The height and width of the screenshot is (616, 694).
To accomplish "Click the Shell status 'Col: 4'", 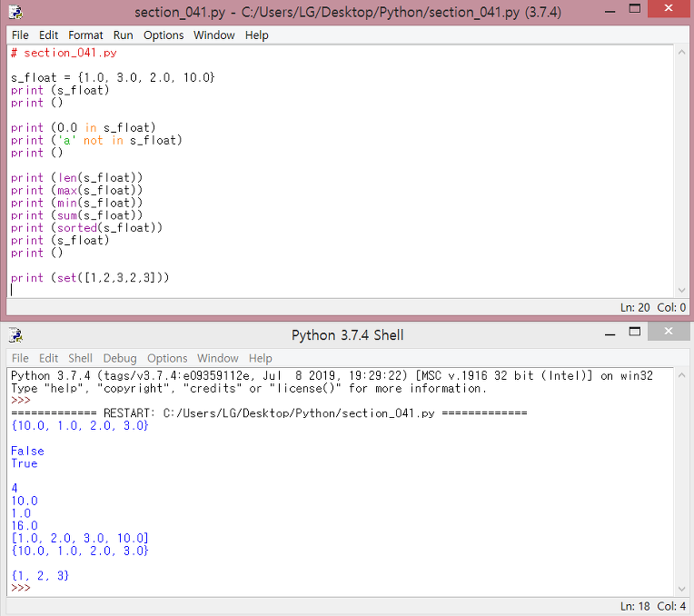I will (671, 606).
